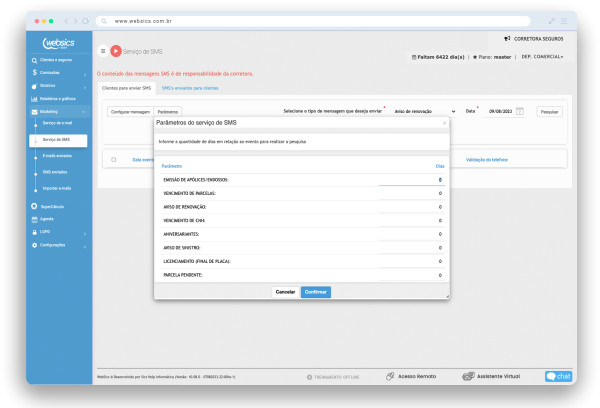Expand the Sinistros submenu arrow
600x408 pixels.
(85, 87)
